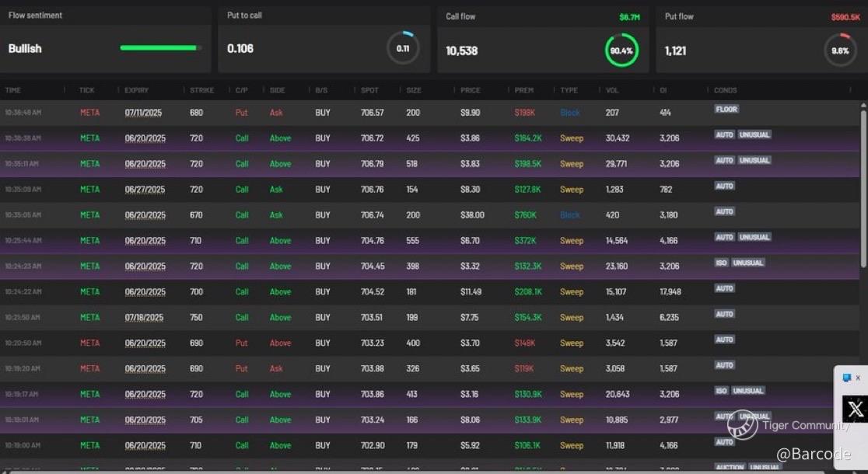Select the $198K premium cell
This screenshot has height=474, width=868.
[x=525, y=112]
